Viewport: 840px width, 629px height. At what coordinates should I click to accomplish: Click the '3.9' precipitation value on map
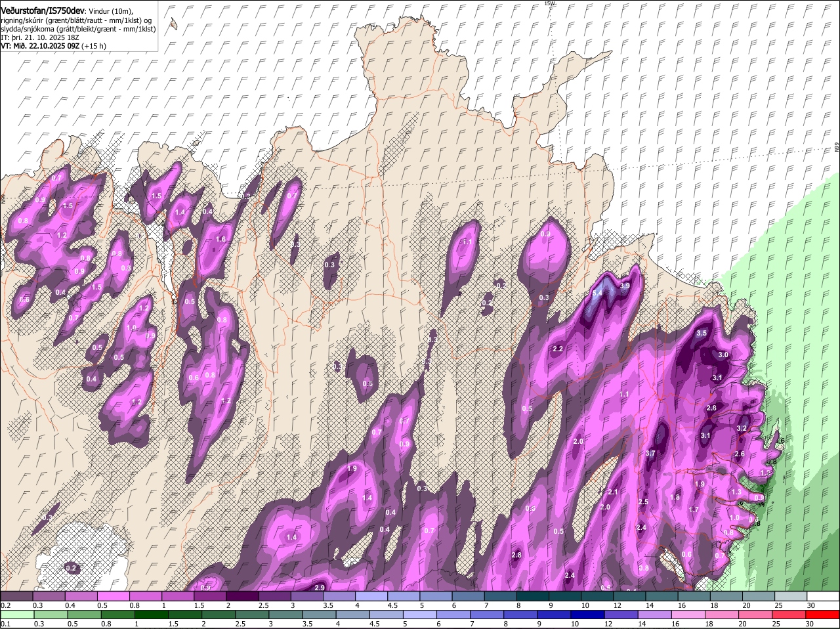pyautogui.click(x=625, y=286)
